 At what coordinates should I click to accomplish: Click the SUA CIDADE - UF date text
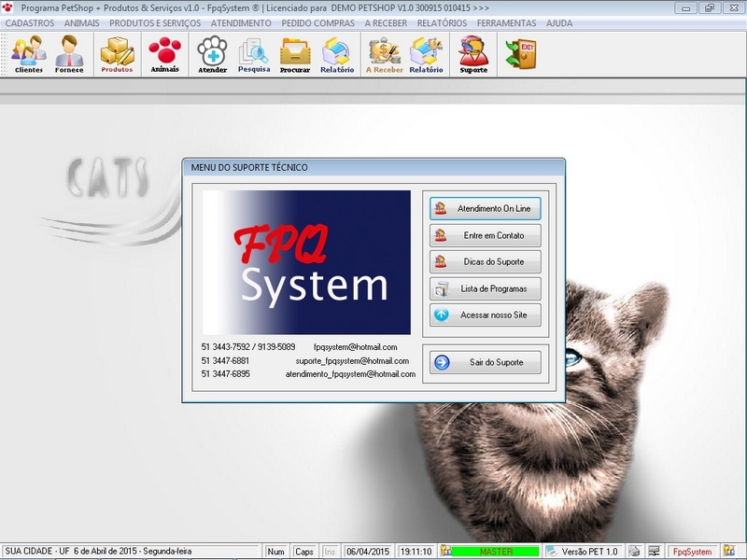[x=98, y=552]
